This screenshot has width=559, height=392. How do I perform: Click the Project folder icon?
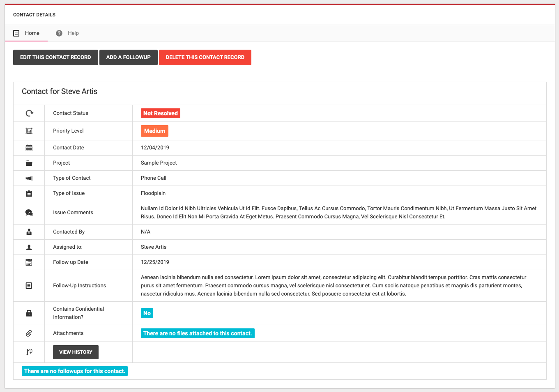29,163
